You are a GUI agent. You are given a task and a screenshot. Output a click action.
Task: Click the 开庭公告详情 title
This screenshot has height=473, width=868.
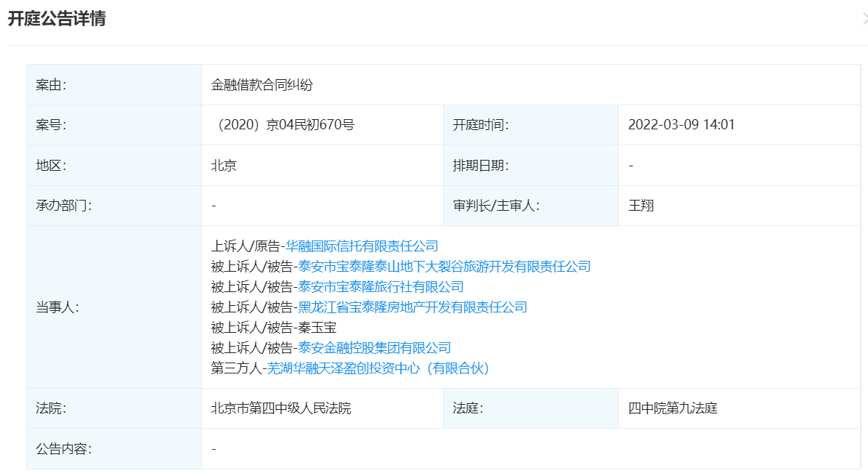coord(57,19)
